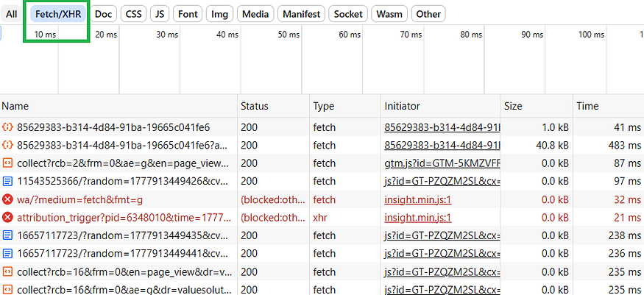Click the 100 ms timeline marker
The width and height of the screenshot is (644, 295).
592,35
